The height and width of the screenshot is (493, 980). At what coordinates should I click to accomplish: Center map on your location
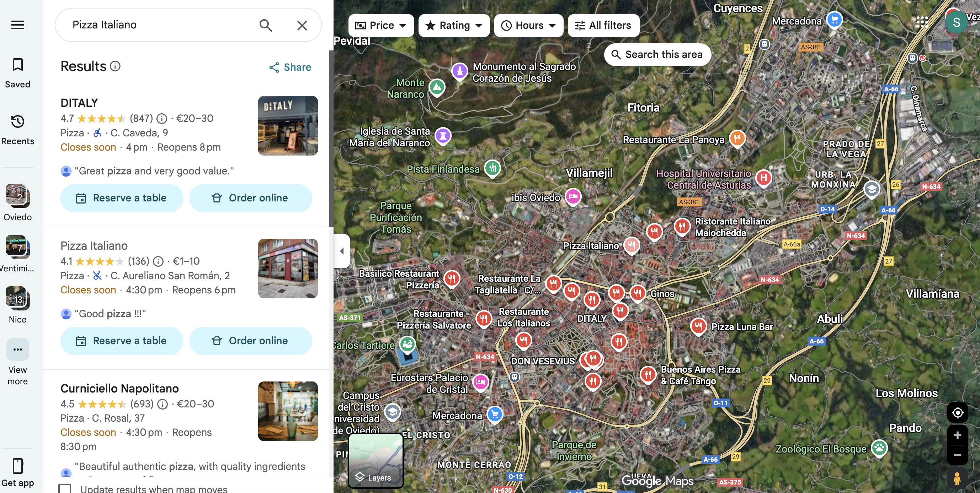click(957, 412)
